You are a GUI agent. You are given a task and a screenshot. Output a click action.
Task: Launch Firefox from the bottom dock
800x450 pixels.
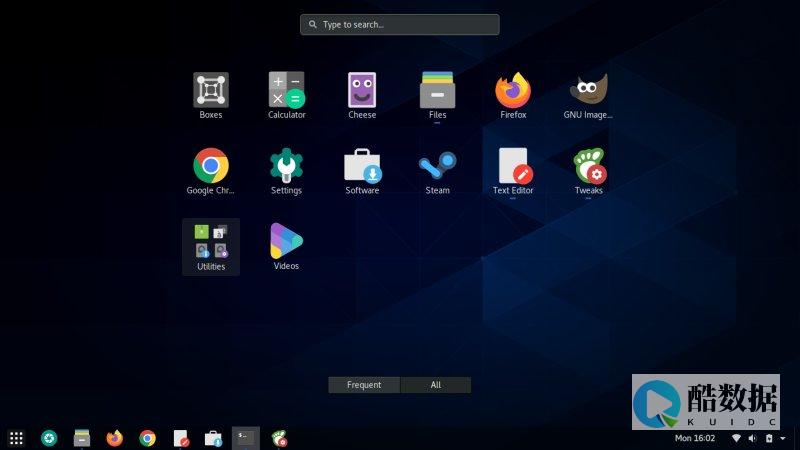pos(114,438)
